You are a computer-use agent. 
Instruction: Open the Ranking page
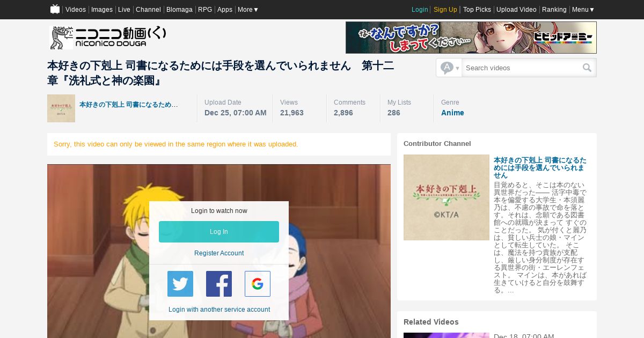tap(554, 10)
